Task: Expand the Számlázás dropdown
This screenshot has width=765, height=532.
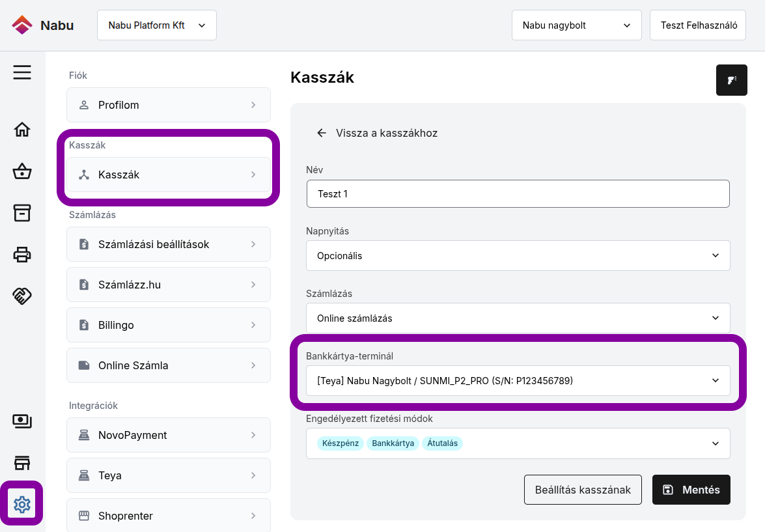Action: pos(518,318)
